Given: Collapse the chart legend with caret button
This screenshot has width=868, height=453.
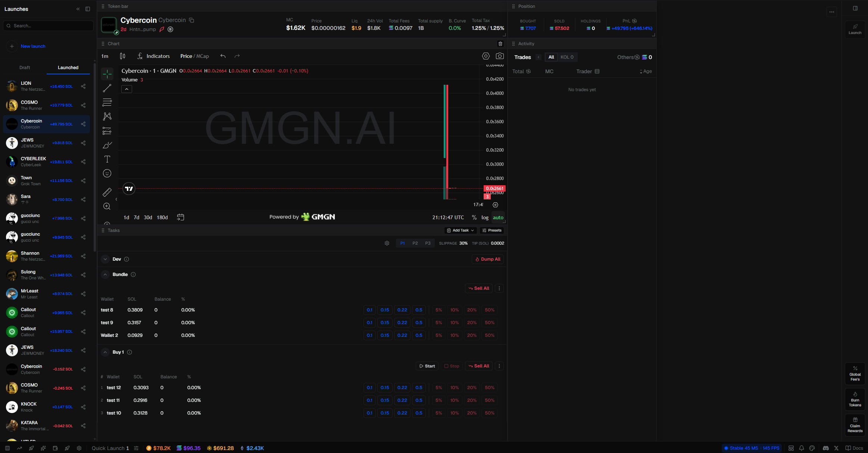Looking at the screenshot, I should coord(127,89).
